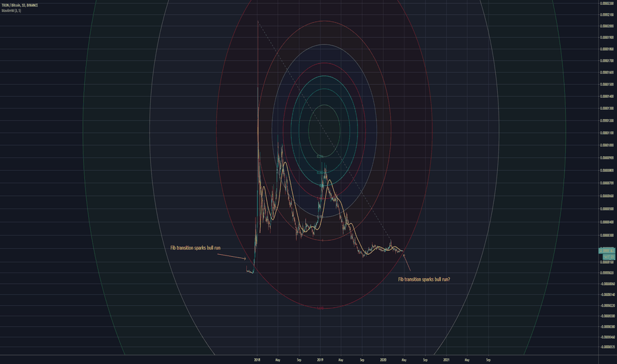The width and height of the screenshot is (617, 364).
Task: Click the 0.00002200 price axis label
Action: [x=608, y=3]
